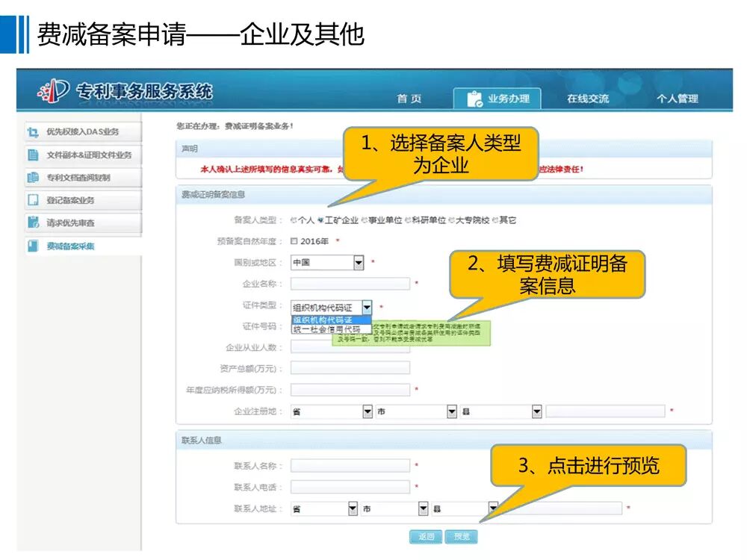Select the 工矿企业 radio button
The height and width of the screenshot is (560, 747).
[x=320, y=220]
